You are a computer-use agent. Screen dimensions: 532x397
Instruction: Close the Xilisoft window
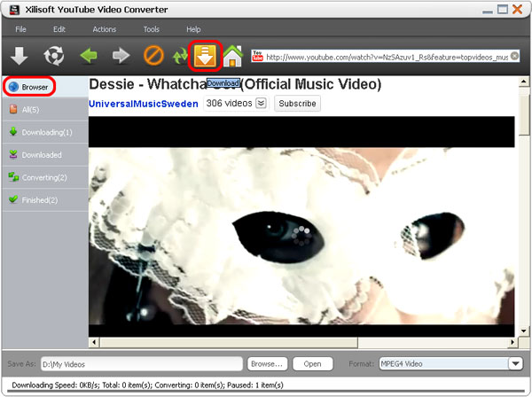[518, 10]
